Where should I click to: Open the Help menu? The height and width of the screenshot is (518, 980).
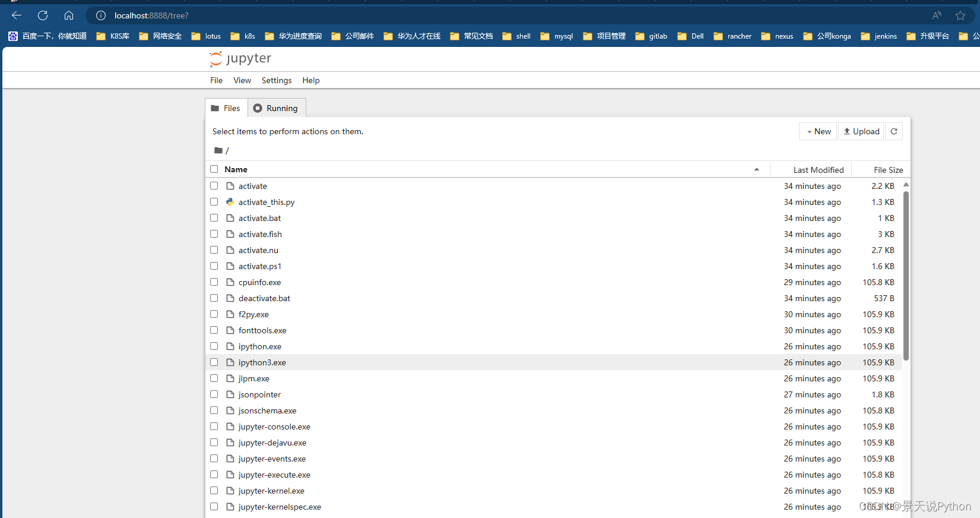click(x=311, y=80)
